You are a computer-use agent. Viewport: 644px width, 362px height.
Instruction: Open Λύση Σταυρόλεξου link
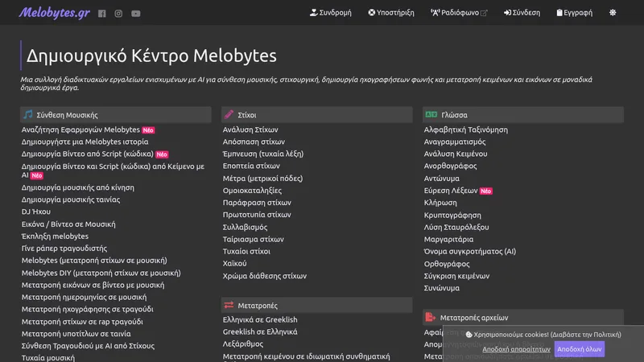pos(456,227)
